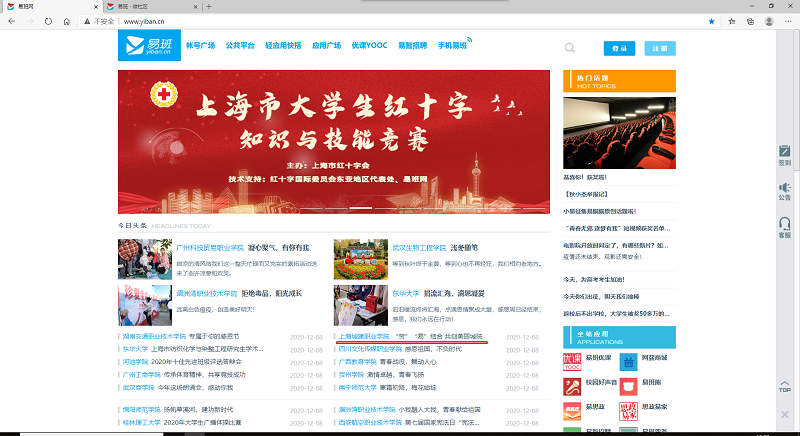This screenshot has height=436, width=800.
Task: Refresh the yiban.cn page
Action: coord(48,21)
